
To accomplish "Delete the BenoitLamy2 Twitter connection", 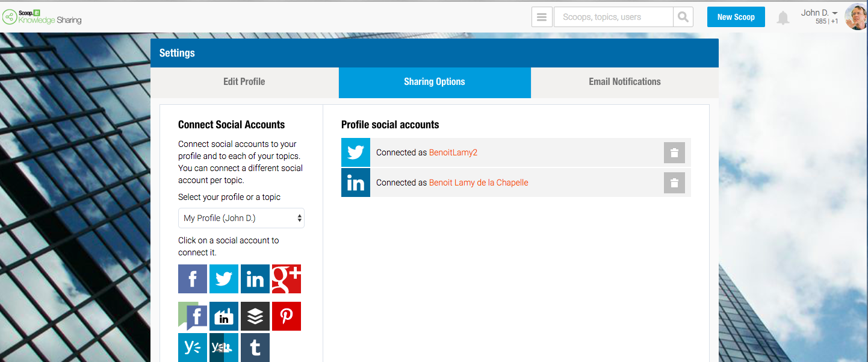I will click(674, 152).
